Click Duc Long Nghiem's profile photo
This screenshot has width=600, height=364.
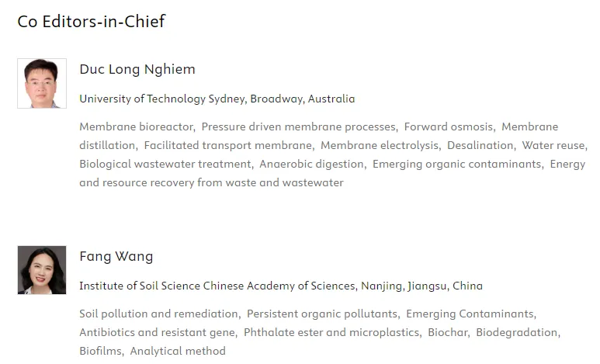(x=42, y=83)
